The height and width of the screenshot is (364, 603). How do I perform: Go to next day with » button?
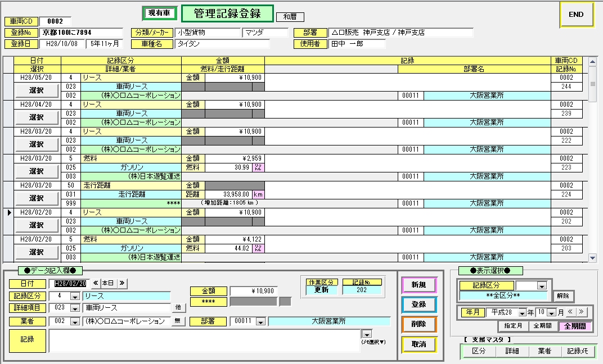click(x=122, y=283)
